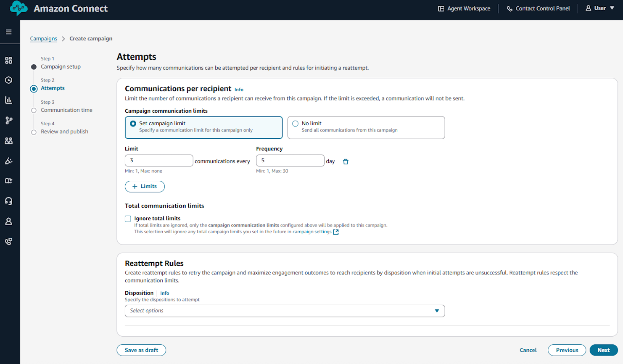Image resolution: width=623 pixels, height=364 pixels.
Task: Click into the Frequency input field
Action: [x=290, y=161]
